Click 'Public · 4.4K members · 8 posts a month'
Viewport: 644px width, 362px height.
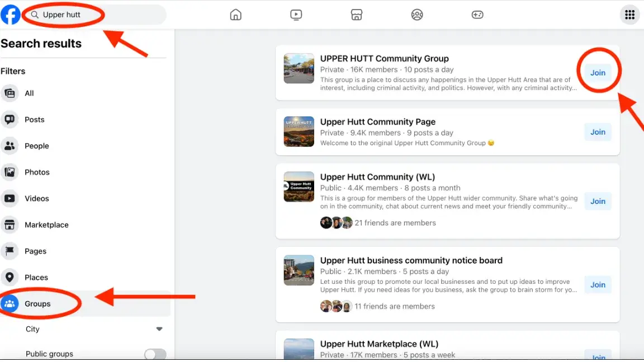[x=390, y=188]
